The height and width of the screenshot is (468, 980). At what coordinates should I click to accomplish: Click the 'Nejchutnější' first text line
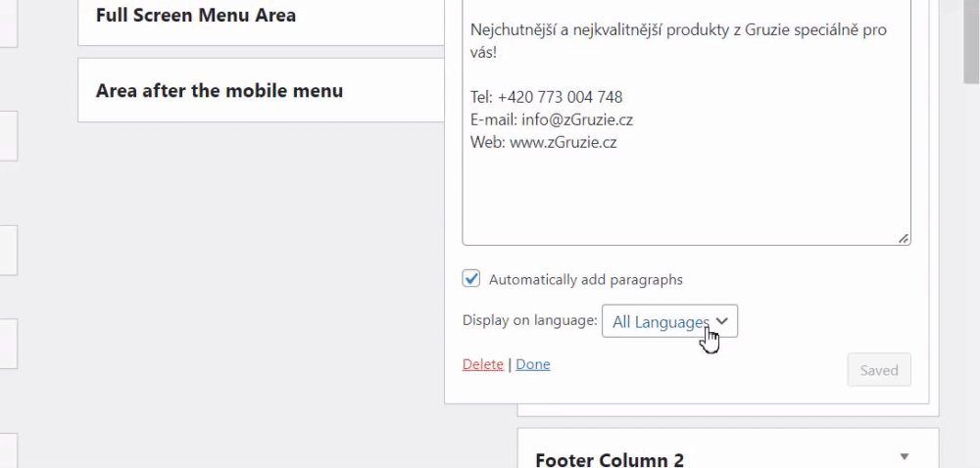coord(676,29)
